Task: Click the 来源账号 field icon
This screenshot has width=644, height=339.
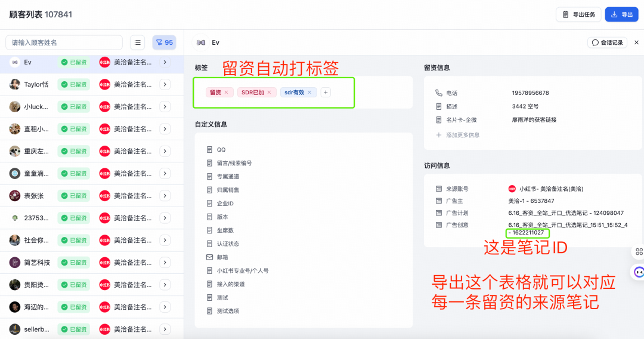Action: point(439,189)
